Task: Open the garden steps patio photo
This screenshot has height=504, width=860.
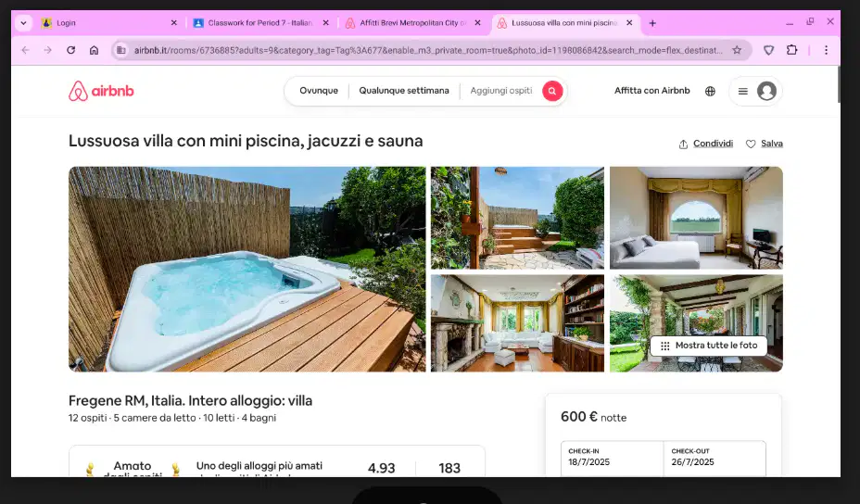Action: 517,218
